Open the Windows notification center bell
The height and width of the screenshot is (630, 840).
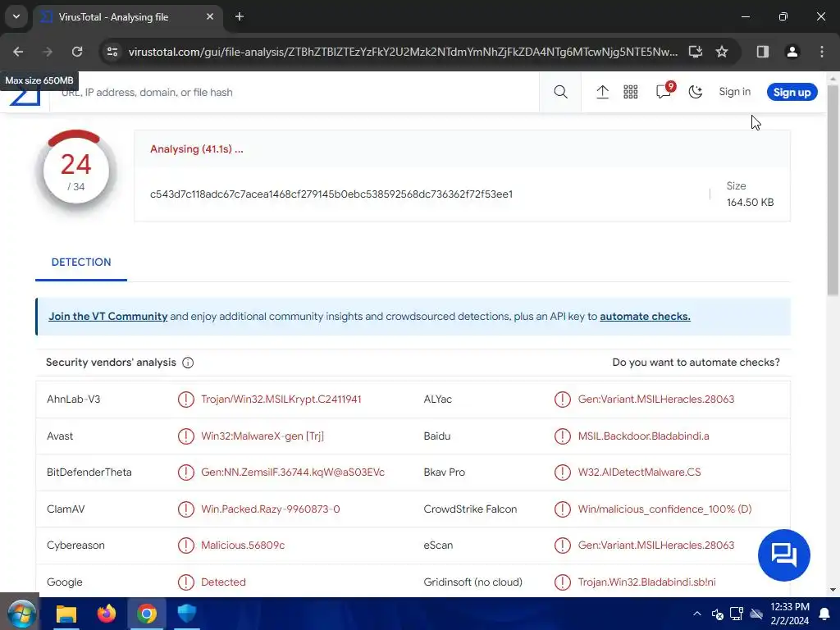click(x=825, y=614)
